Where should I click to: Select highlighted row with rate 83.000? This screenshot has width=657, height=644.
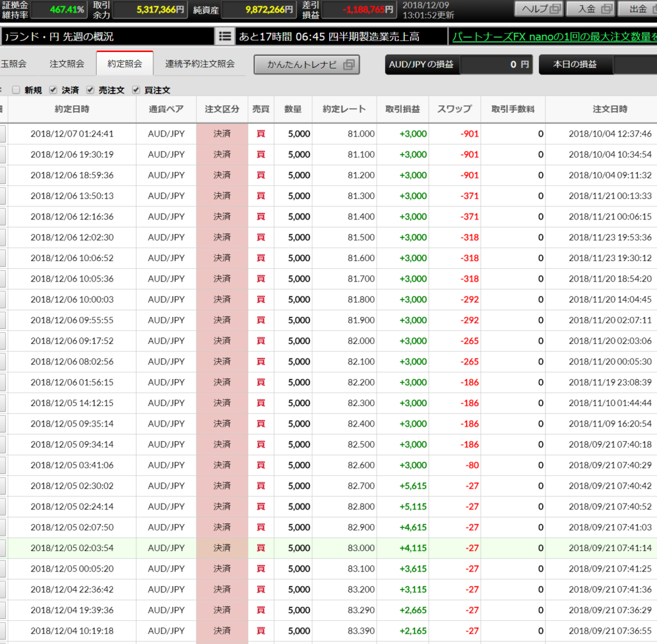(328, 548)
